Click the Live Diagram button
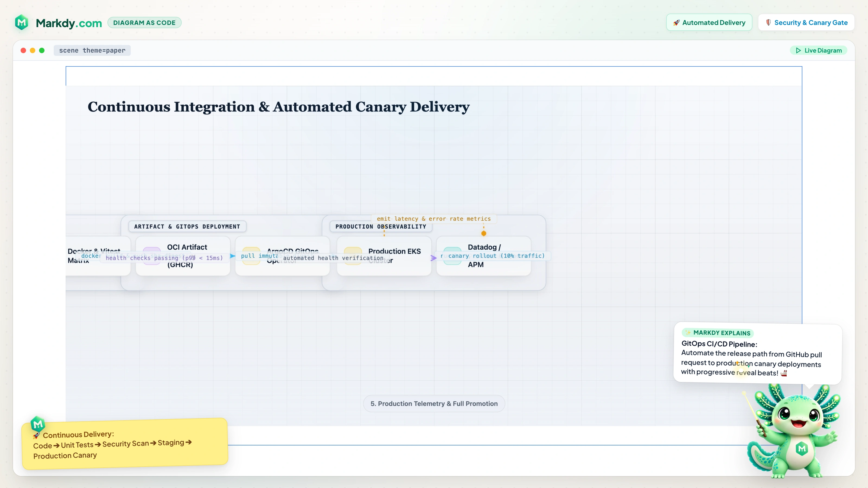The image size is (868, 488). [818, 50]
